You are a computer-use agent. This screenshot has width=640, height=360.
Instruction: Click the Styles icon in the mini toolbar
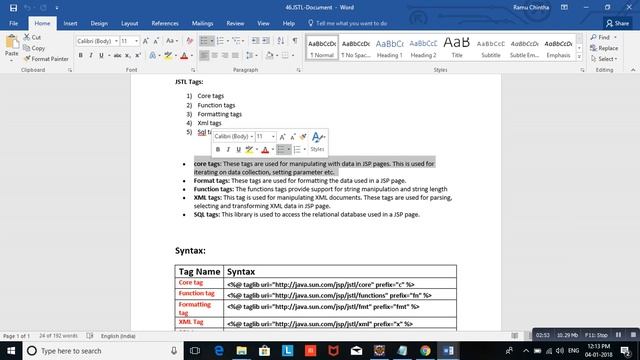point(317,142)
